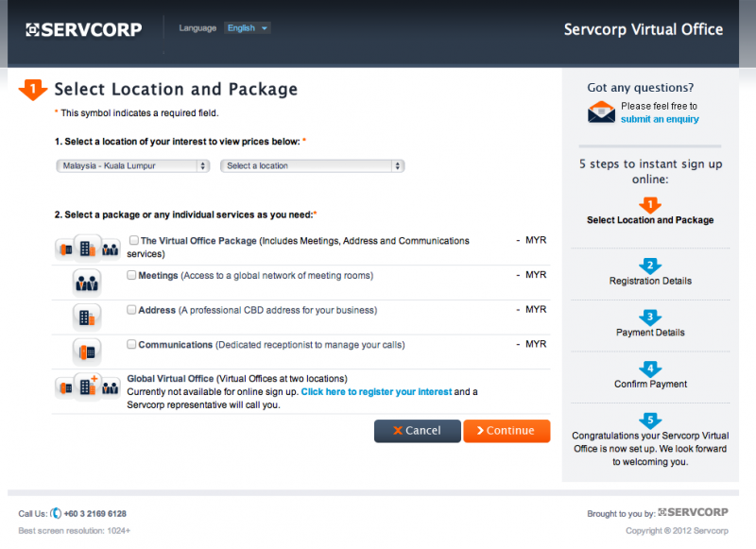Click the Servcorp Virtual Office header title
This screenshot has width=756, height=549.
[644, 29]
